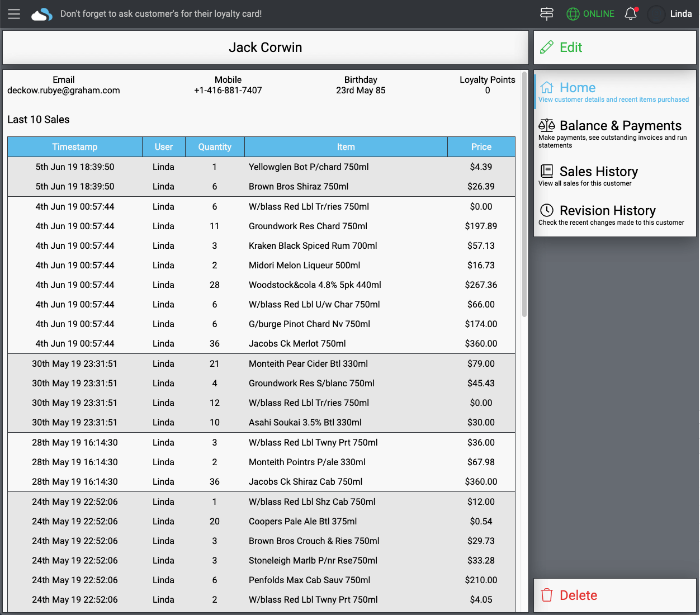
Task: Click the cloud logo icon
Action: pyautogui.click(x=42, y=15)
